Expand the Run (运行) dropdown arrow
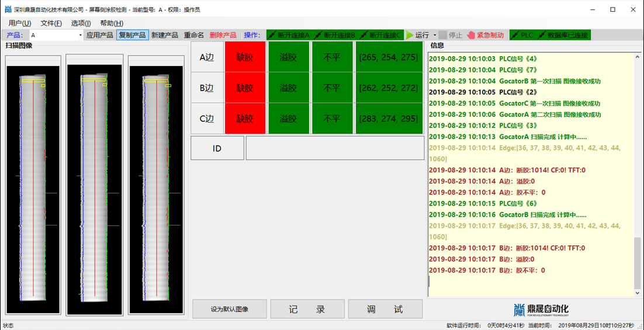 point(434,35)
